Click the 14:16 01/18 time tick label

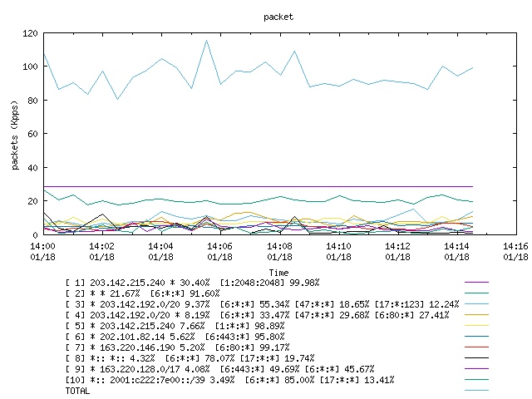515,251
